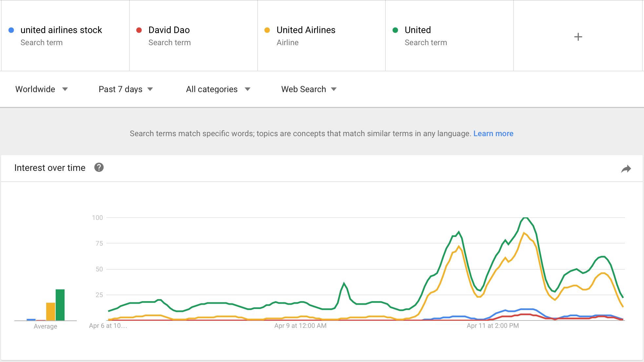The height and width of the screenshot is (362, 644).
Task: Click the plus icon to add comparison term
Action: coord(578,37)
